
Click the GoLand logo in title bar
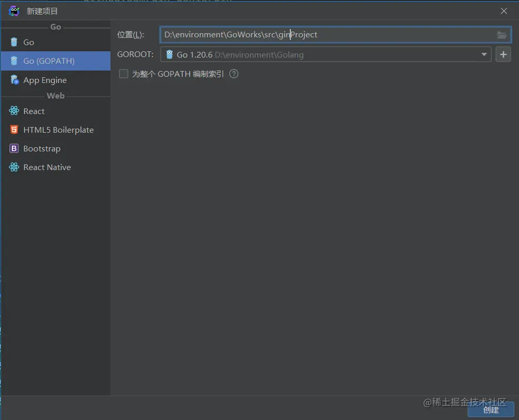point(14,11)
